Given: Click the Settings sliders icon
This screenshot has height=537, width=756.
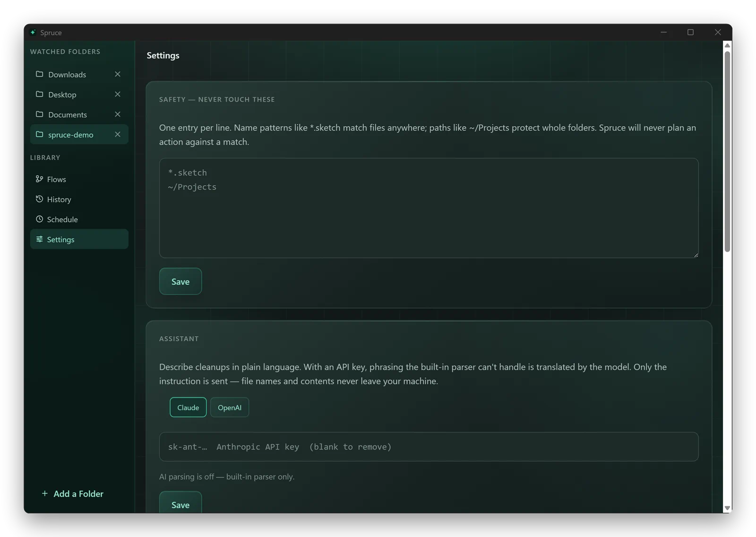Looking at the screenshot, I should (x=39, y=239).
